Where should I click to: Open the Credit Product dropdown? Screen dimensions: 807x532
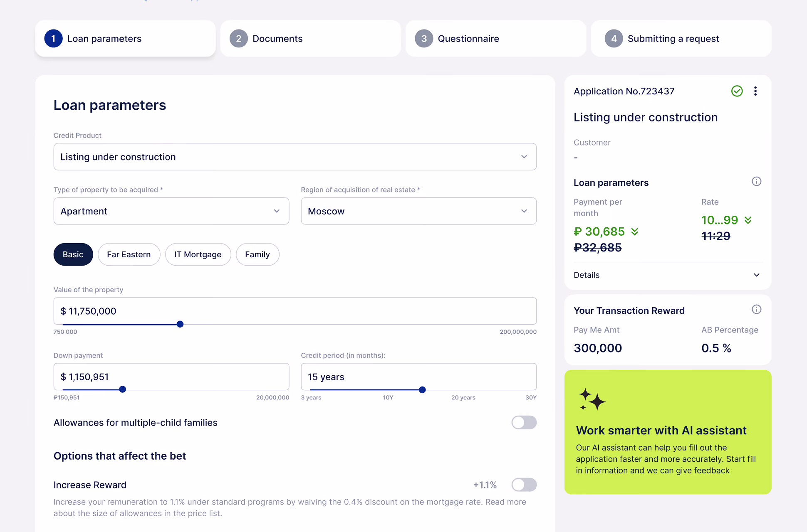coord(295,157)
